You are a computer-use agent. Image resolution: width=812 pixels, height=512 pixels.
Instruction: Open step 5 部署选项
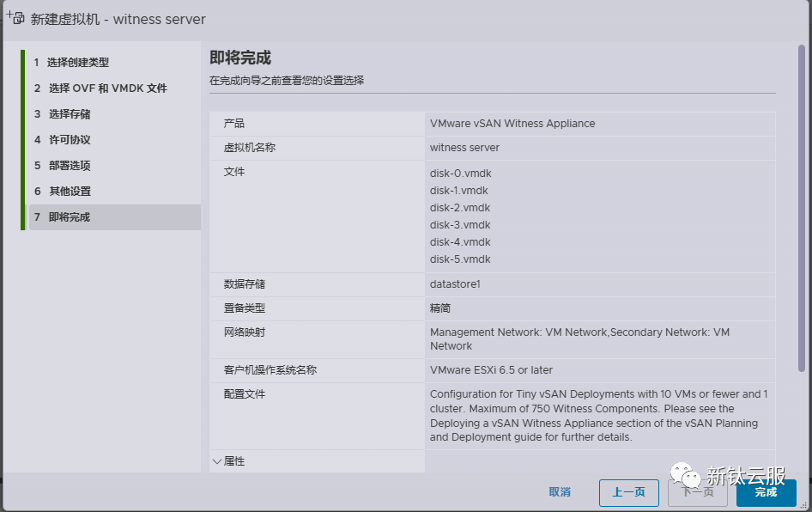[x=70, y=166]
